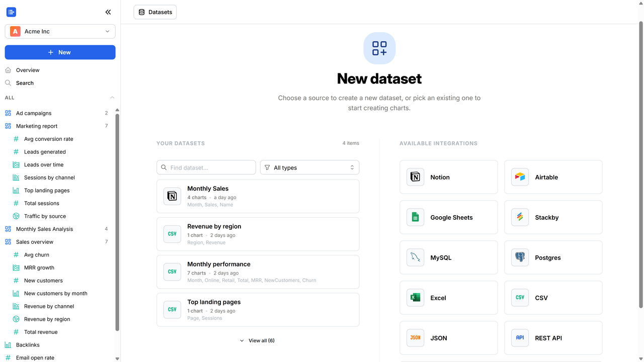Viewport: 644px width, 362px height.
Task: Click the Top landing pages dataset title
Action: (x=214, y=302)
